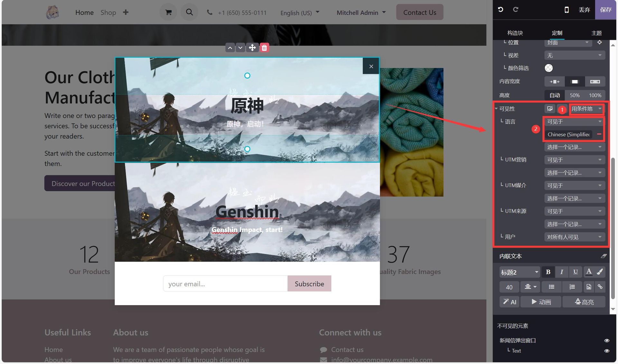
Task: Open the 用条件地 visibility dropdown
Action: point(586,109)
